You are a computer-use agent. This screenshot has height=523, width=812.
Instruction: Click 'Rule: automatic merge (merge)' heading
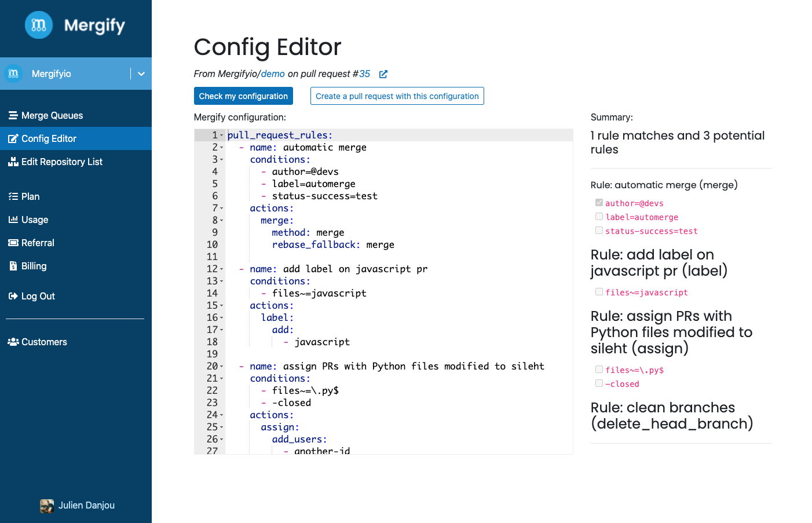click(x=664, y=185)
